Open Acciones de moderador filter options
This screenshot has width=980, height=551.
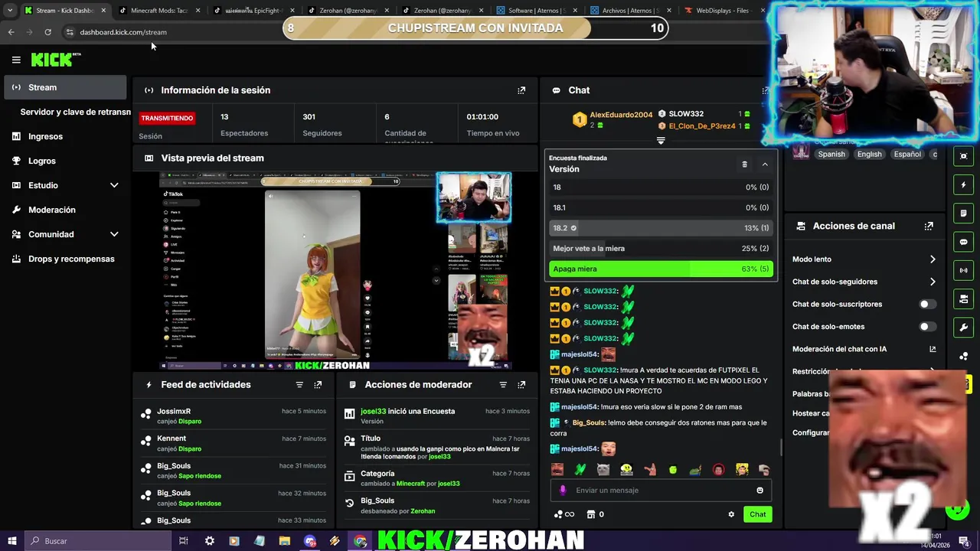click(x=503, y=385)
